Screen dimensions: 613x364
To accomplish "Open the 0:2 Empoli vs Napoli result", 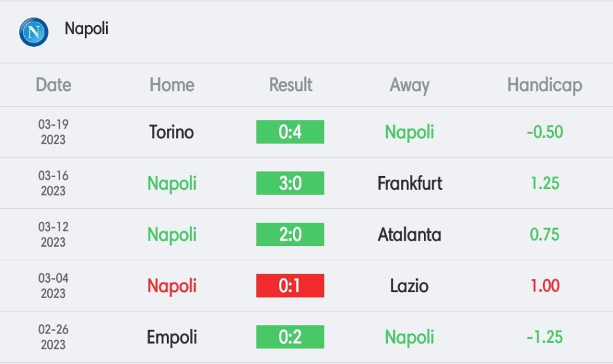I will pyautogui.click(x=290, y=336).
